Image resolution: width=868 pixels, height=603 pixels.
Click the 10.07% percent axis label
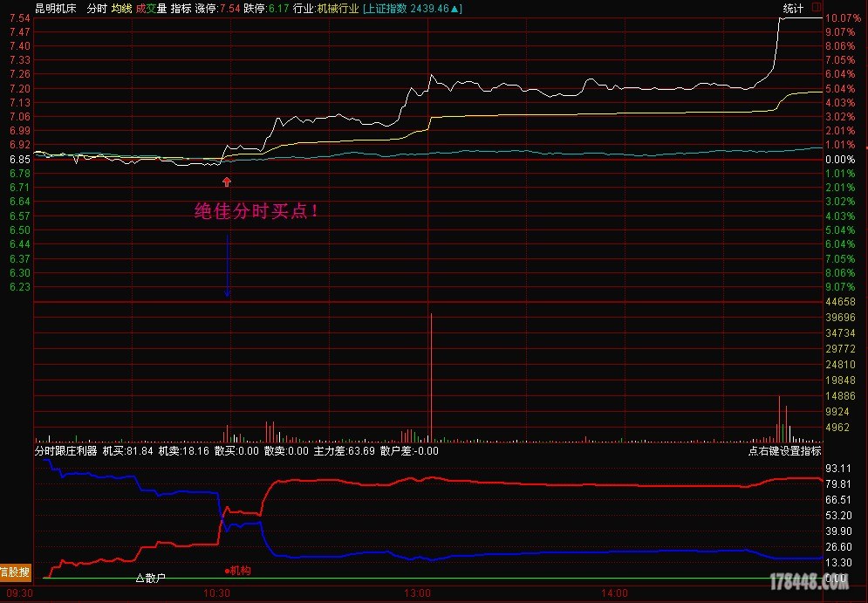click(x=843, y=18)
